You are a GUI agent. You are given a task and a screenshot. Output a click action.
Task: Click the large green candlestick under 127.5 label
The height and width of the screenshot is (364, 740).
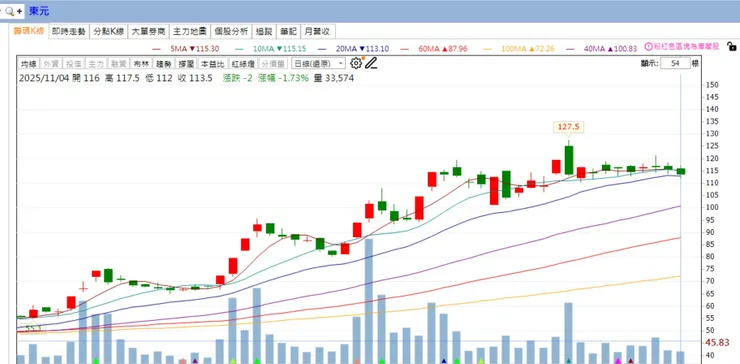click(x=569, y=160)
